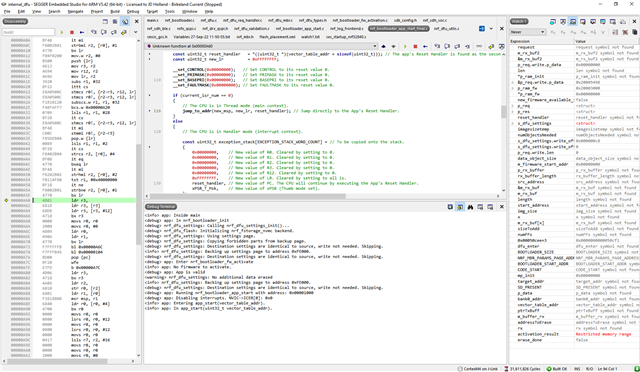Open the tab list chevron beside file tabs
Screen dimensions: 640x372
491,29
